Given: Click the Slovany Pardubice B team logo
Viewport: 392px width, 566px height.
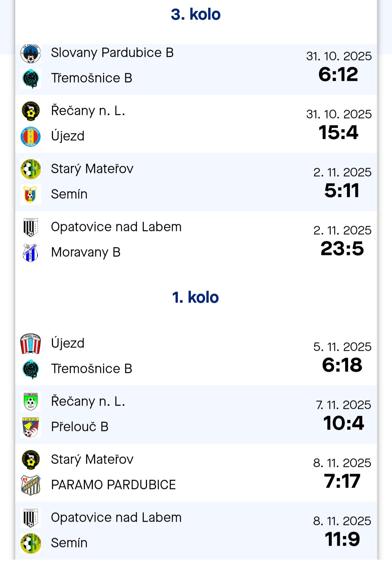Looking at the screenshot, I should click(x=30, y=54).
